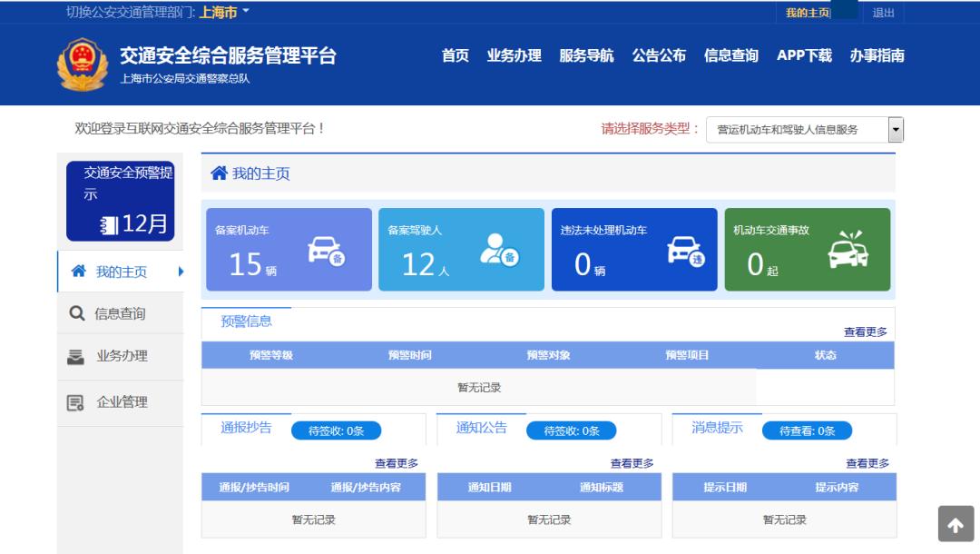The image size is (980, 554).
Task: Go to 办事指南 navigation item
Action: pyautogui.click(x=877, y=55)
